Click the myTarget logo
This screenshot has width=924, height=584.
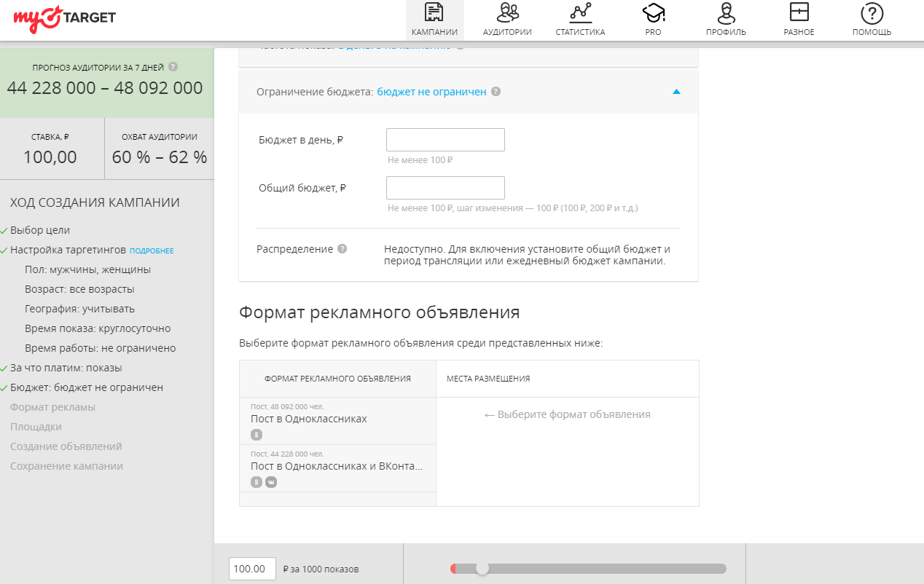click(x=64, y=17)
